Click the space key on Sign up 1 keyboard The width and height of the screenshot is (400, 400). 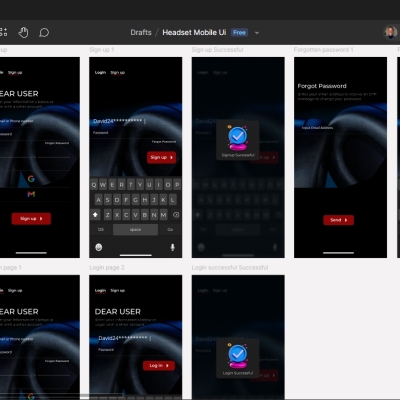(135, 230)
